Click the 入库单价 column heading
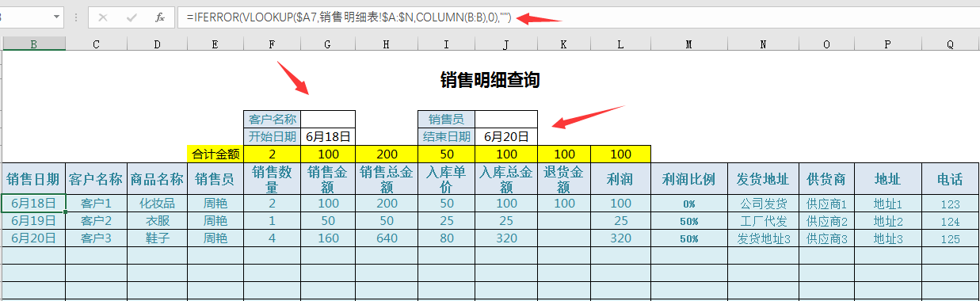980x301 pixels. coord(446,178)
